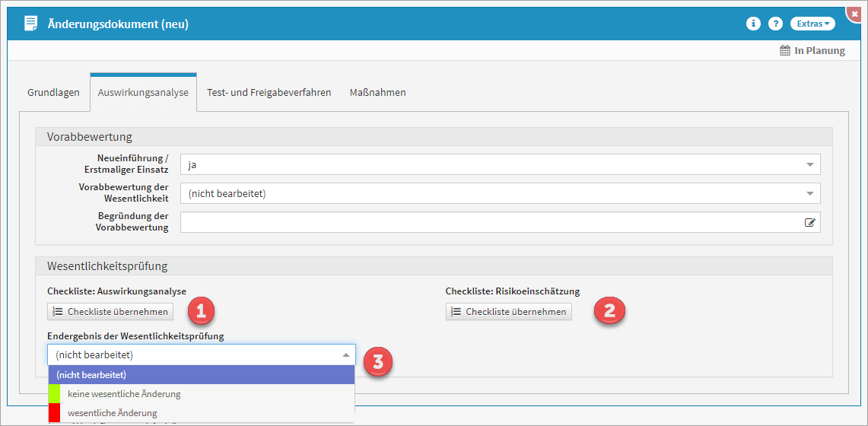This screenshot has height=426, width=868.
Task: Open help via question mark icon
Action: pyautogui.click(x=775, y=24)
